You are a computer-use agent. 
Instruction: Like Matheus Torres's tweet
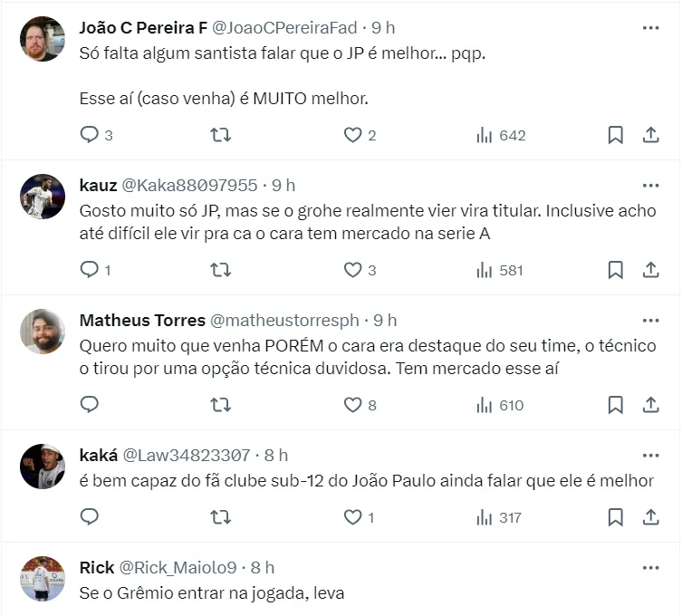(x=353, y=405)
